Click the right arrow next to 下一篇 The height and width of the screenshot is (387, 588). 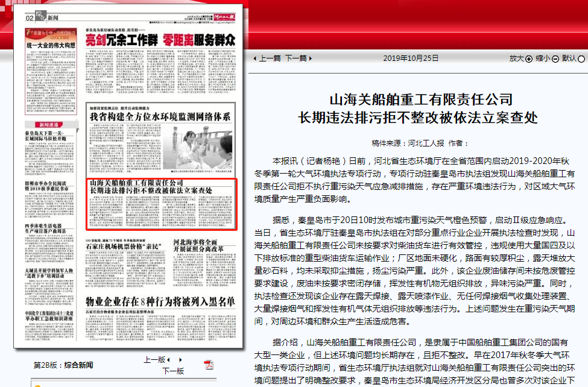(x=310, y=58)
